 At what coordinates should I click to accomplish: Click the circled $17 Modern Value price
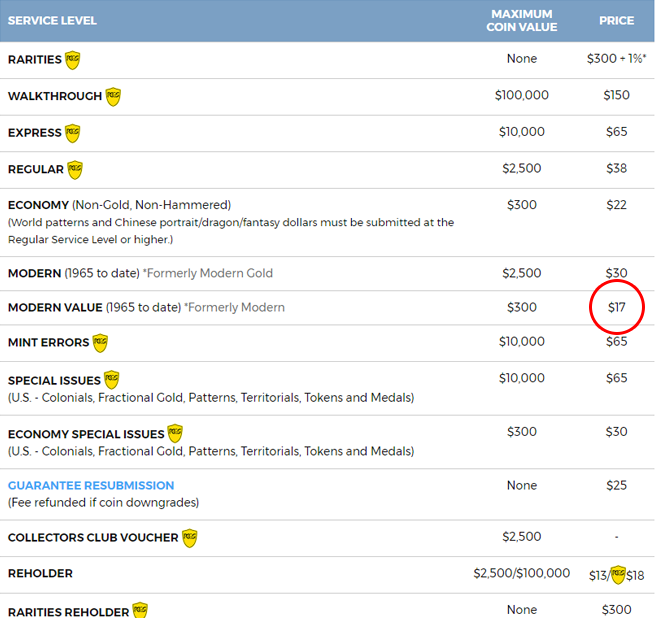point(617,308)
